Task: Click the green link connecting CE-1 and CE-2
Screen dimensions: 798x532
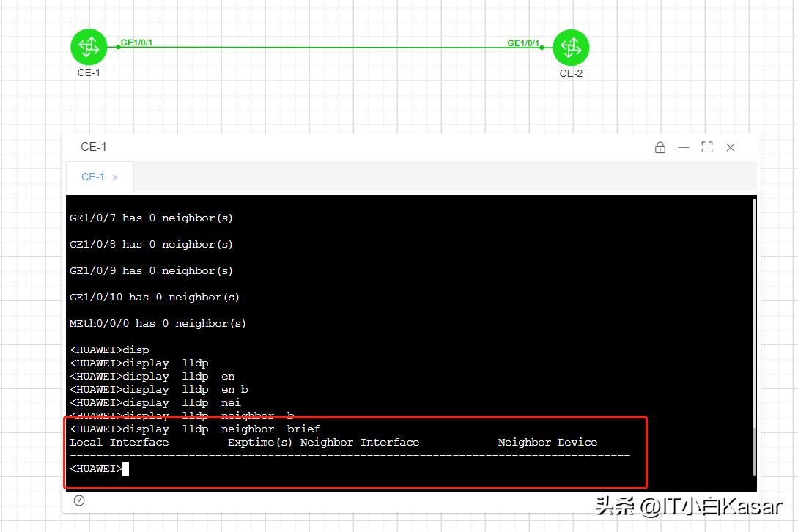Action: [x=330, y=48]
